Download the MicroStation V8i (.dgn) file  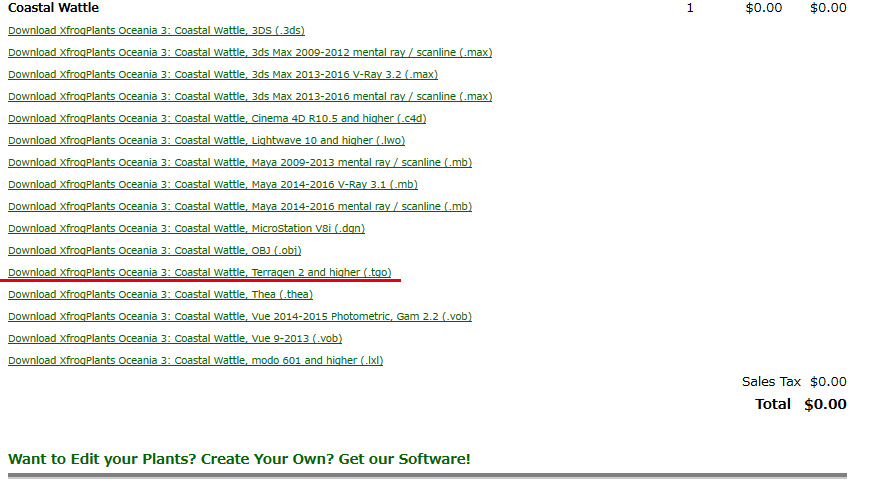click(x=186, y=228)
